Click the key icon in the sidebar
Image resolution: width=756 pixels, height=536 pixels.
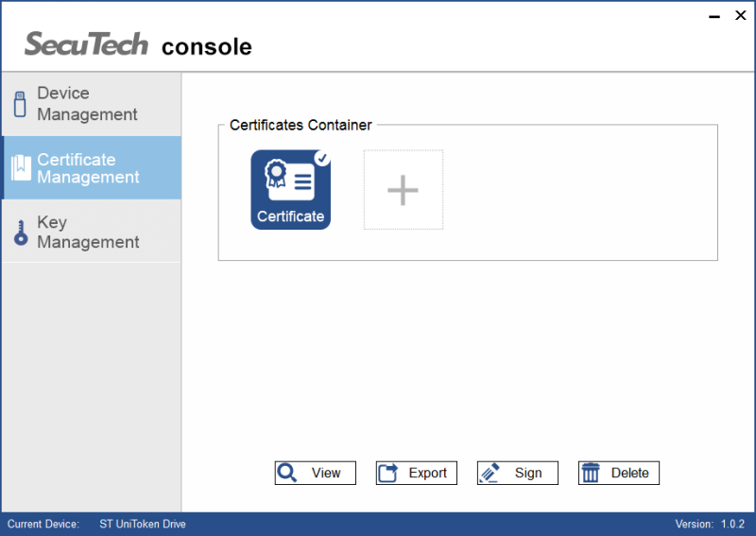pos(21,233)
